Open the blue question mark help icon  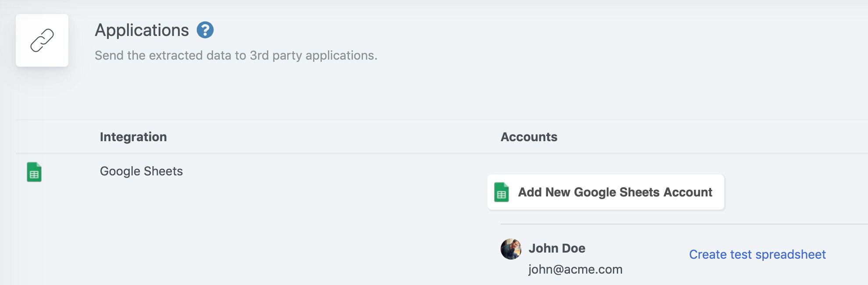point(205,30)
